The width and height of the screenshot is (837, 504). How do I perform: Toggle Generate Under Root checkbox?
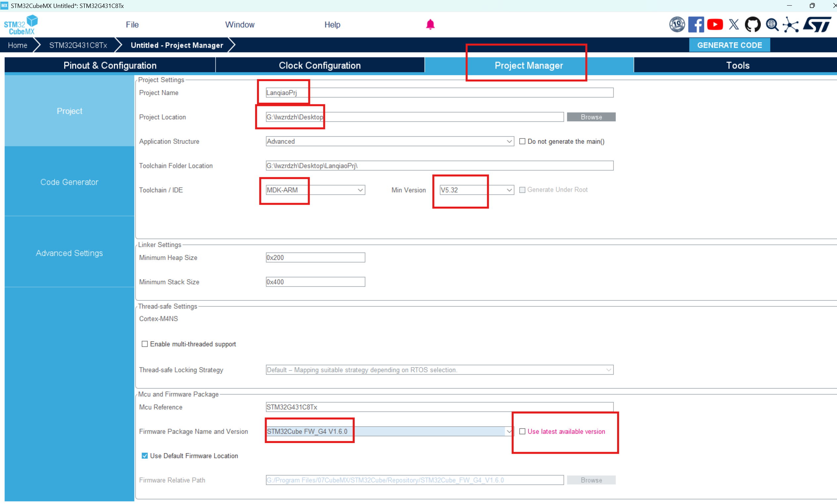coord(522,190)
